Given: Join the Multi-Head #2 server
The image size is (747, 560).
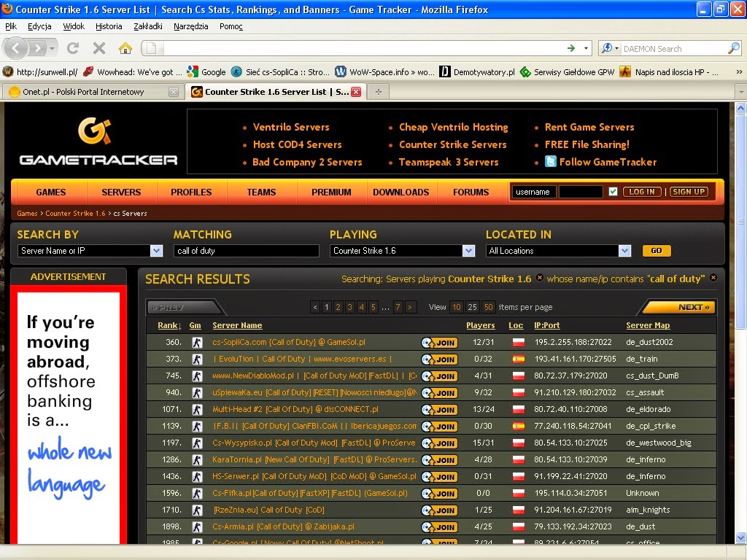Looking at the screenshot, I should [440, 410].
